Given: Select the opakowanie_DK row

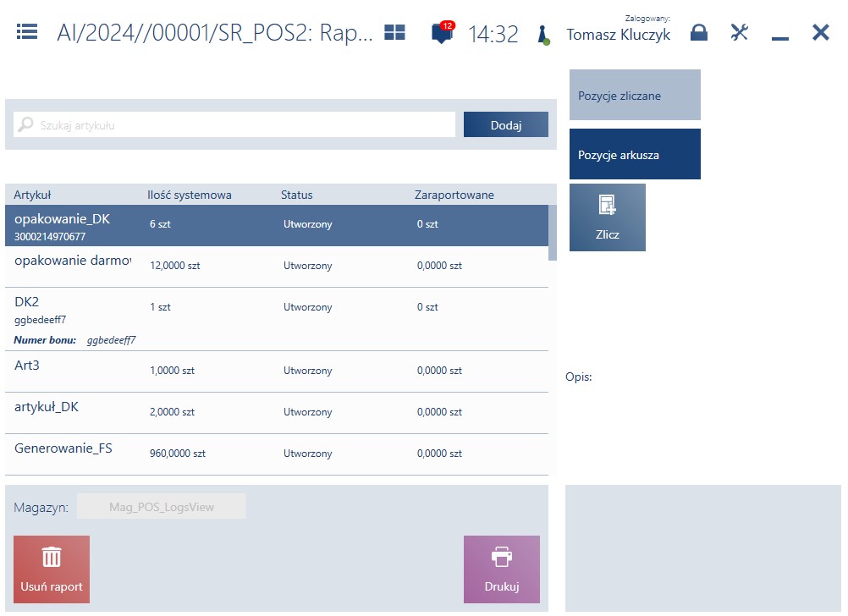Looking at the screenshot, I should (x=277, y=226).
